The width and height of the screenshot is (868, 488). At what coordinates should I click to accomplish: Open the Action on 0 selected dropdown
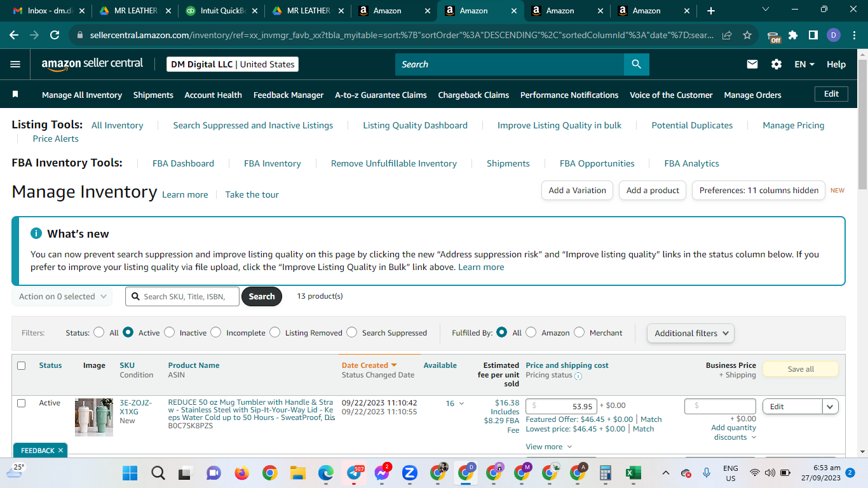(62, 296)
